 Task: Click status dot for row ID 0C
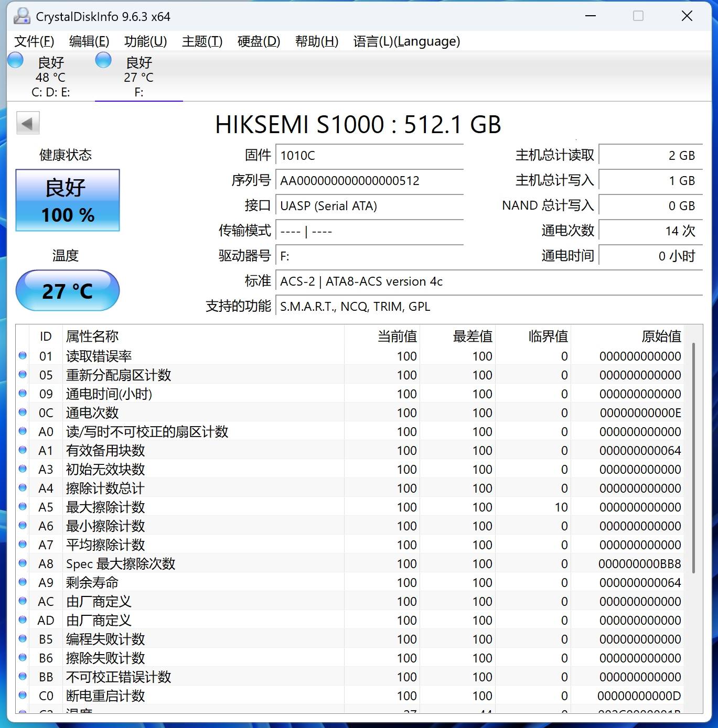pyautogui.click(x=23, y=412)
